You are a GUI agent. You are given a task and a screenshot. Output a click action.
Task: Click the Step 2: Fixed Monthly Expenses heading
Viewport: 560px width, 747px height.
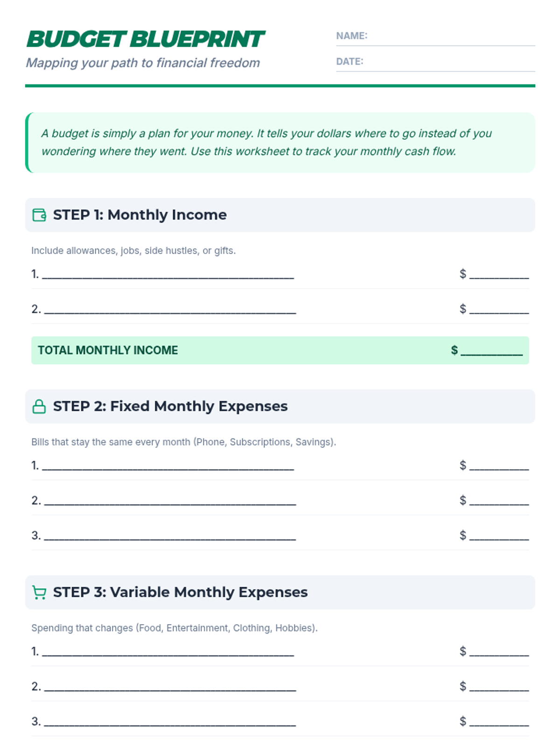click(x=170, y=407)
